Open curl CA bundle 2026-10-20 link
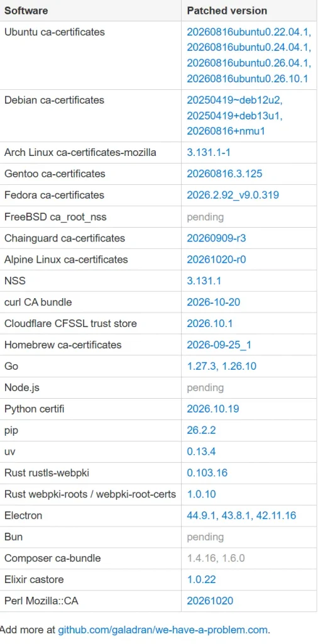318x644 pixels. pos(214,303)
